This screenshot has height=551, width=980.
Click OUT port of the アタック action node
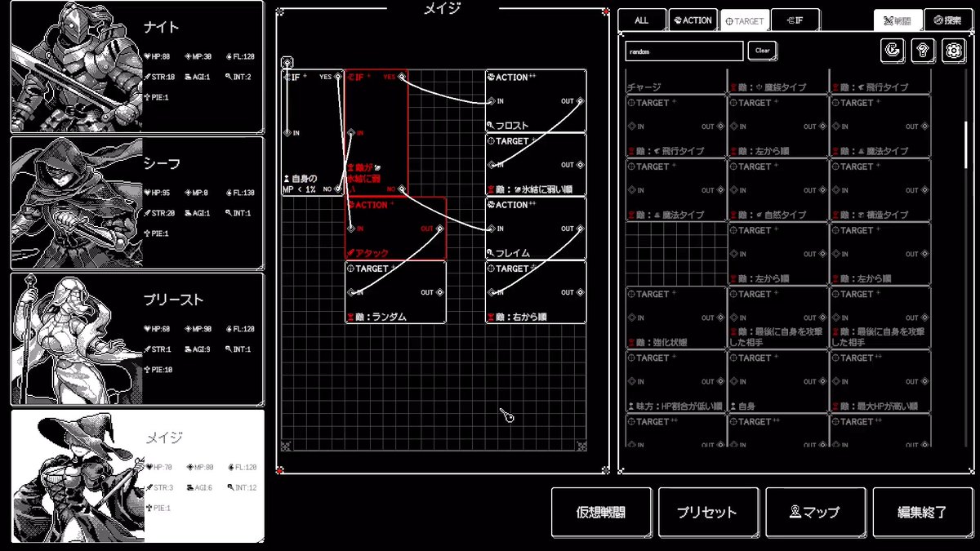(x=439, y=229)
